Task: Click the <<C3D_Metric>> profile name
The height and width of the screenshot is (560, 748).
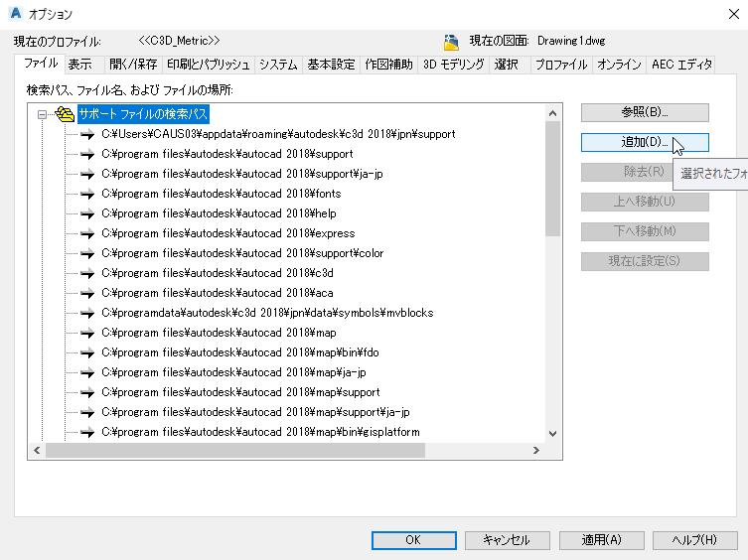Action: (x=179, y=41)
